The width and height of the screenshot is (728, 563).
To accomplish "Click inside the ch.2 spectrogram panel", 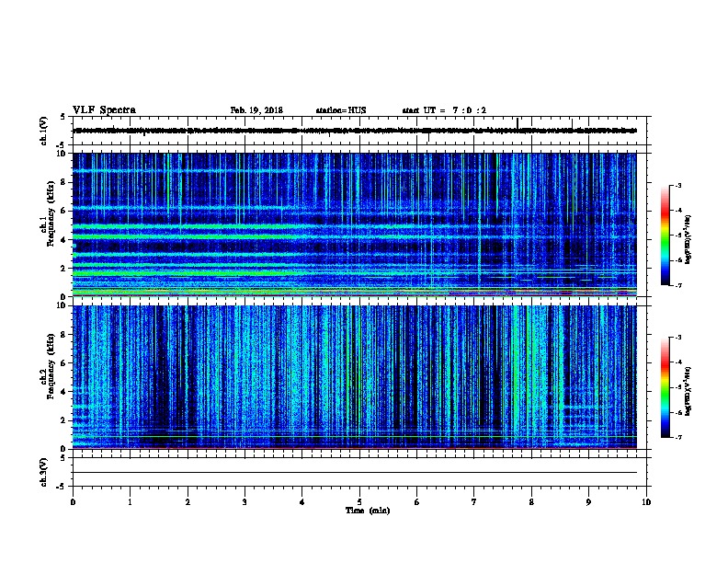I will point(354,377).
